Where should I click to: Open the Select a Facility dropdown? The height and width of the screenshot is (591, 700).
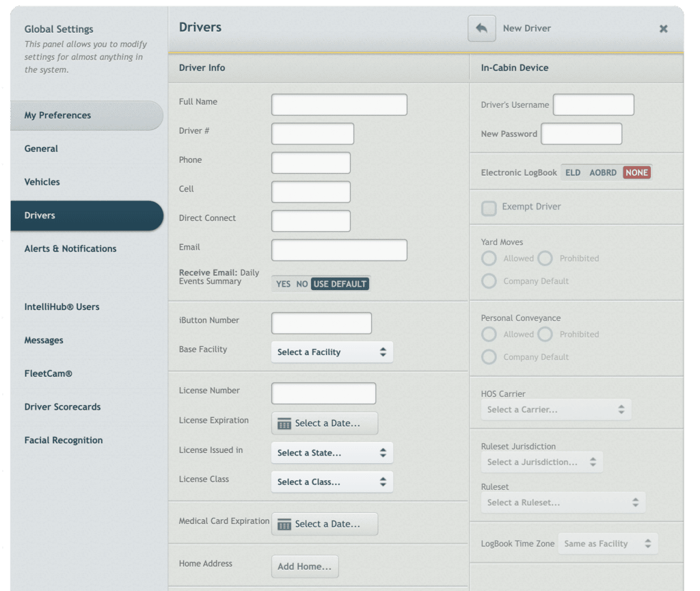(x=332, y=352)
